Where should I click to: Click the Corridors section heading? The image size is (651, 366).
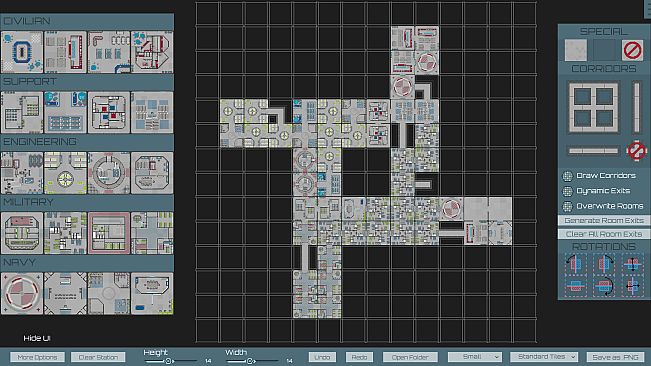tap(604, 68)
